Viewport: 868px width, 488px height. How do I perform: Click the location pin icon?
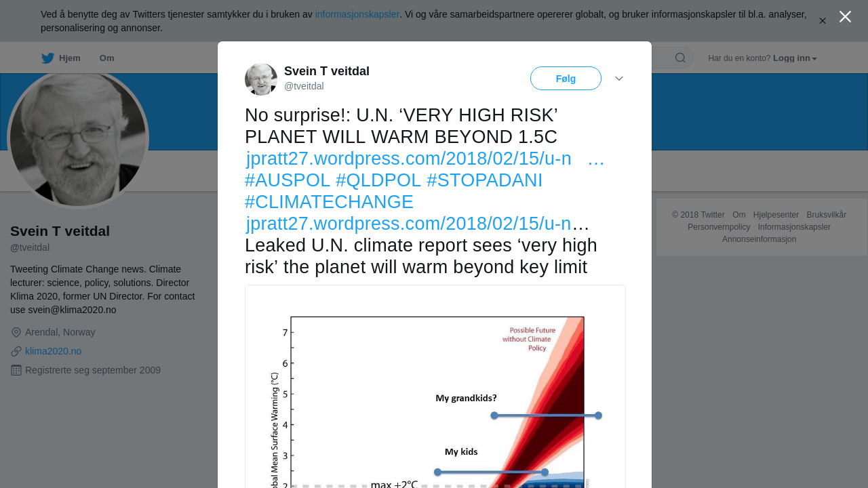16,332
